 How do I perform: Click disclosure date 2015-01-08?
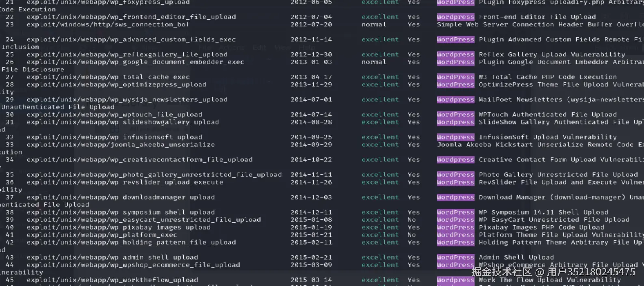click(x=311, y=220)
